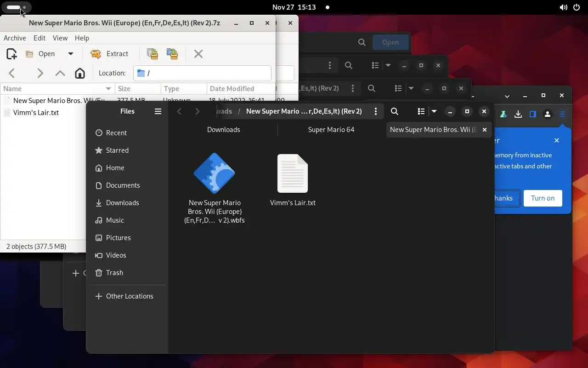Viewport: 588px width, 368px height.
Task: Select the Vimm's Lair.txt file icon in Files
Action: pyautogui.click(x=293, y=173)
